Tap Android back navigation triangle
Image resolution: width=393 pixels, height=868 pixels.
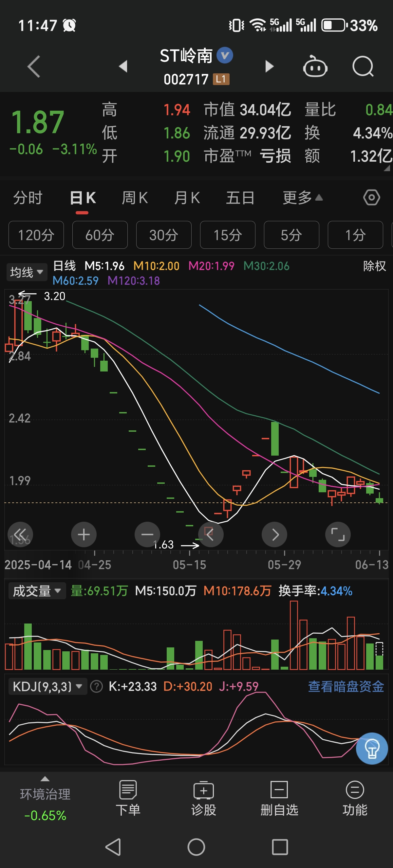pos(114,847)
